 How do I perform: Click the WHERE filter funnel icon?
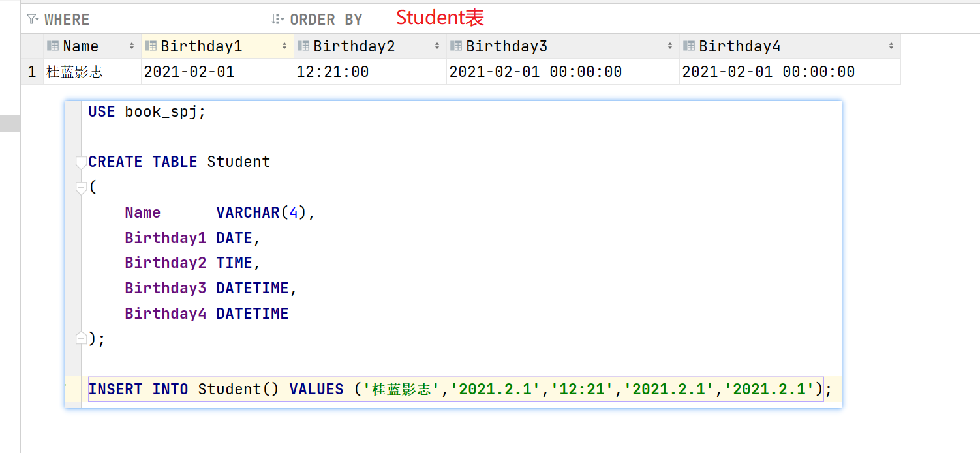tap(33, 20)
